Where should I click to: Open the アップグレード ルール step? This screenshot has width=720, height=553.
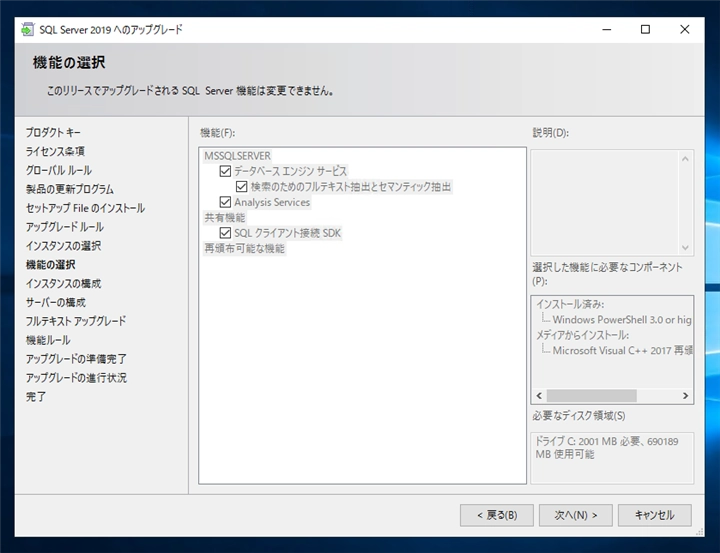65,227
